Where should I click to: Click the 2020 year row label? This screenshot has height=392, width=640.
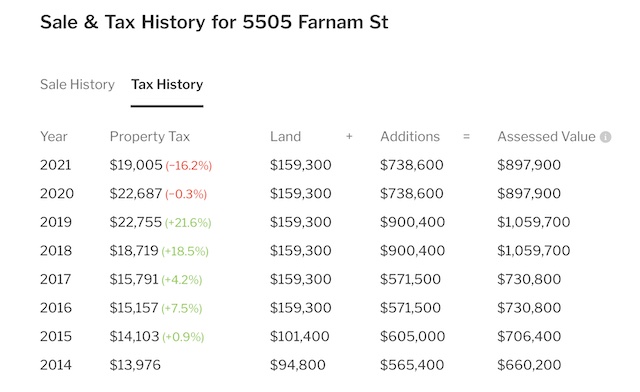(x=57, y=194)
